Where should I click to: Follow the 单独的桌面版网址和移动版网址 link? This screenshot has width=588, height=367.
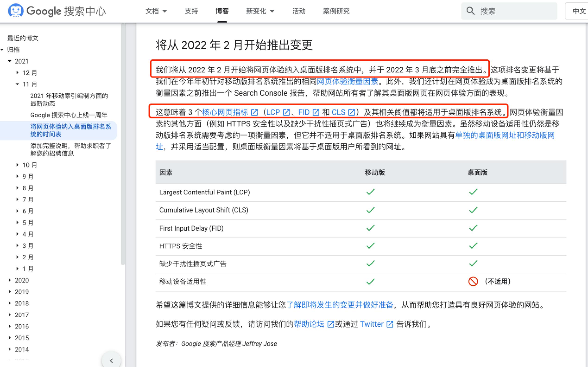[x=505, y=135]
